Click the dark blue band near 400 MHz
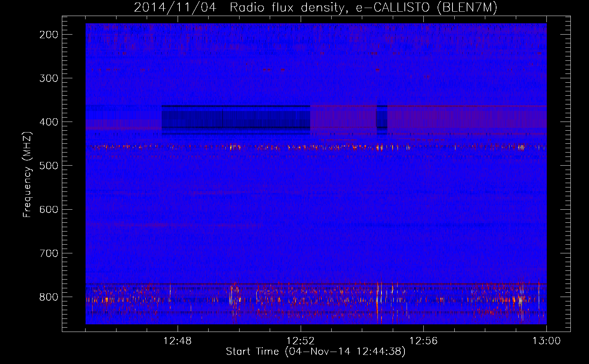 click(x=236, y=120)
